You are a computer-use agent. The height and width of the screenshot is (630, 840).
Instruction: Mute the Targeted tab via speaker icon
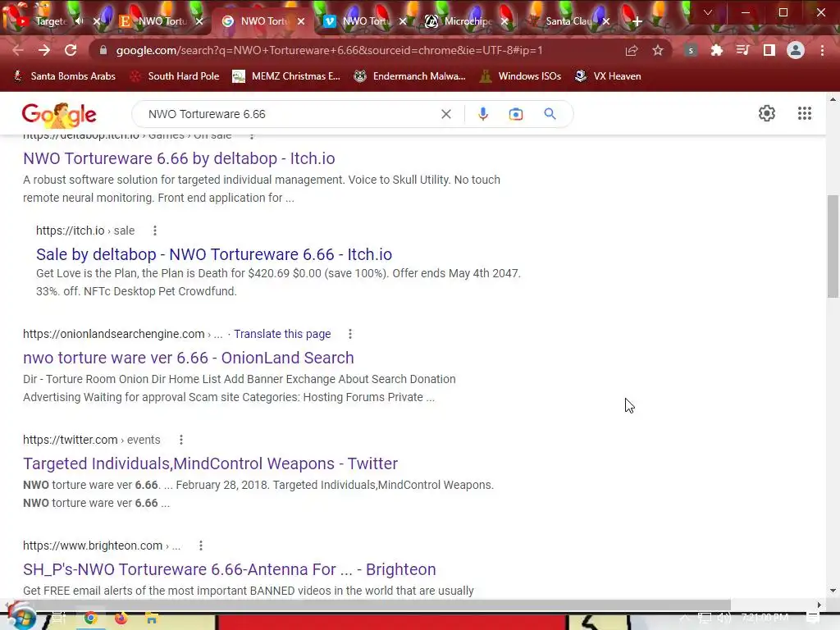pos(80,21)
